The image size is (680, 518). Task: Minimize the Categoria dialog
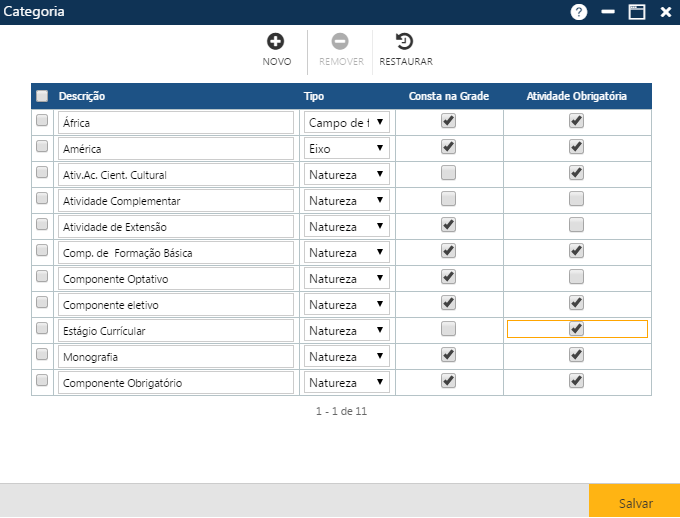pyautogui.click(x=608, y=12)
